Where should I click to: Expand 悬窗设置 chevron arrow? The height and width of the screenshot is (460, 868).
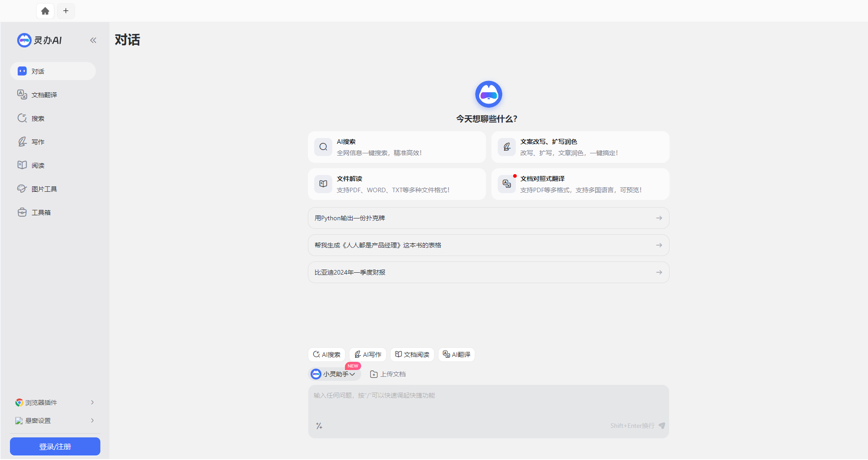92,421
